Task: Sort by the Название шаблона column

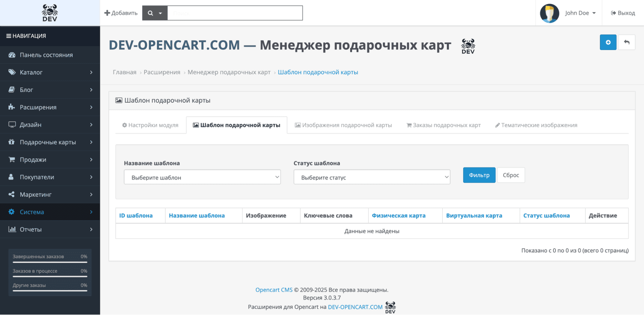Action: pyautogui.click(x=197, y=216)
